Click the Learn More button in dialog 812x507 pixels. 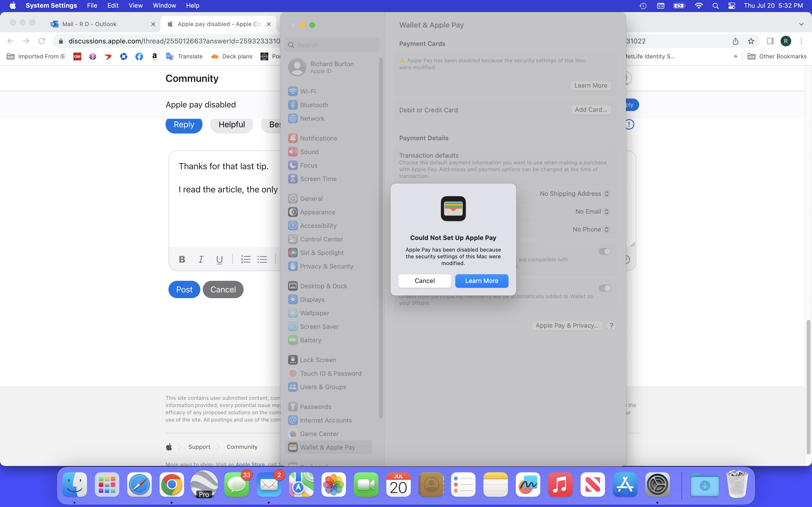click(481, 281)
